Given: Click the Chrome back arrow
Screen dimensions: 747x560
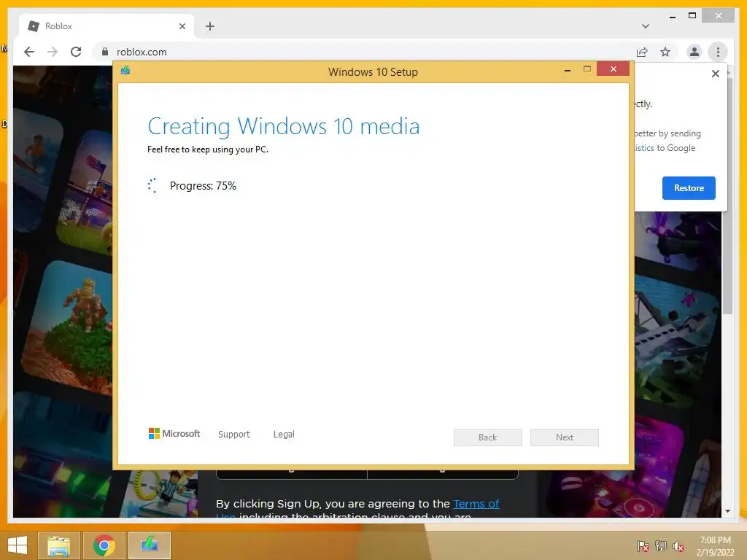Looking at the screenshot, I should 29,52.
